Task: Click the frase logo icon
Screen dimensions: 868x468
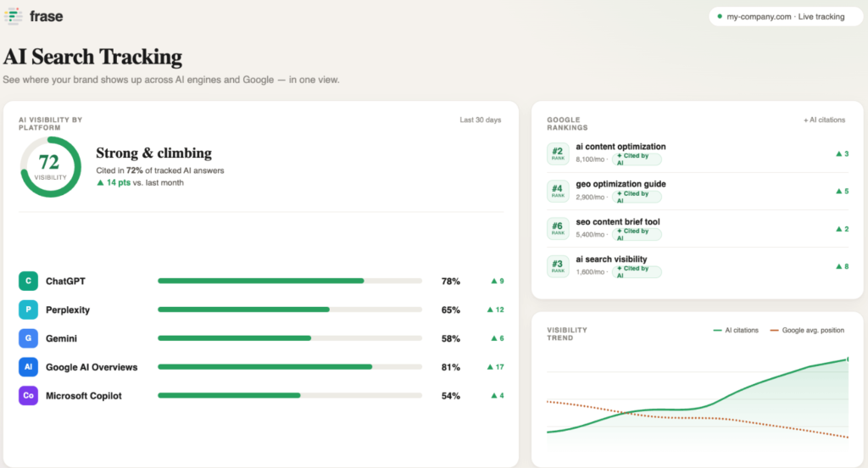Action: pos(13,16)
